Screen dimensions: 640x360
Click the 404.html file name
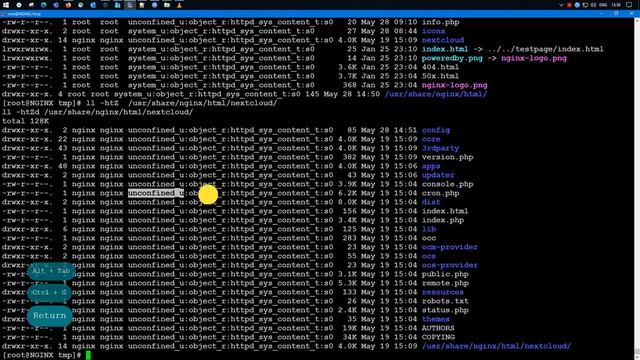pos(440,67)
